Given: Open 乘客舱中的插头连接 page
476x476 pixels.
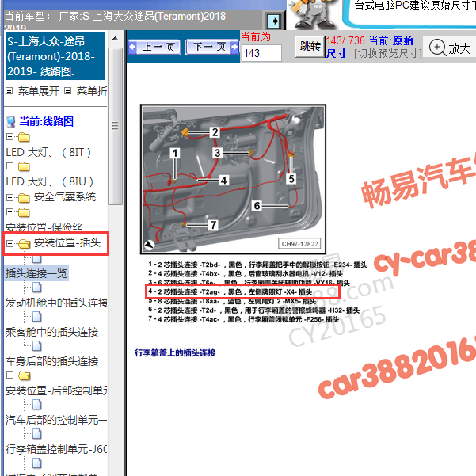Looking at the screenshot, I should coord(52,332).
